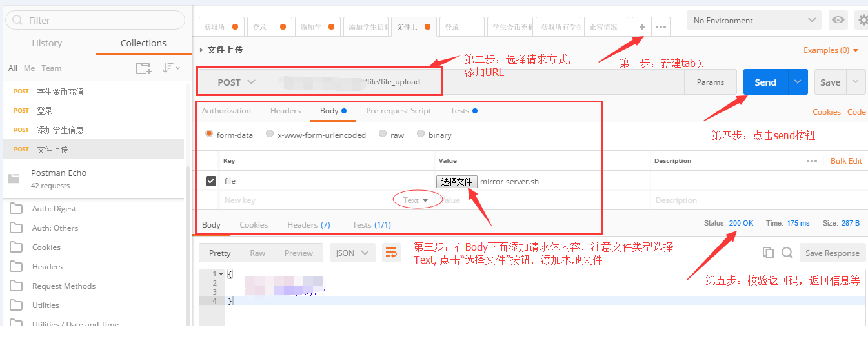Viewport: 868px width, 339px height.
Task: Open the POST method dropdown
Action: (236, 82)
